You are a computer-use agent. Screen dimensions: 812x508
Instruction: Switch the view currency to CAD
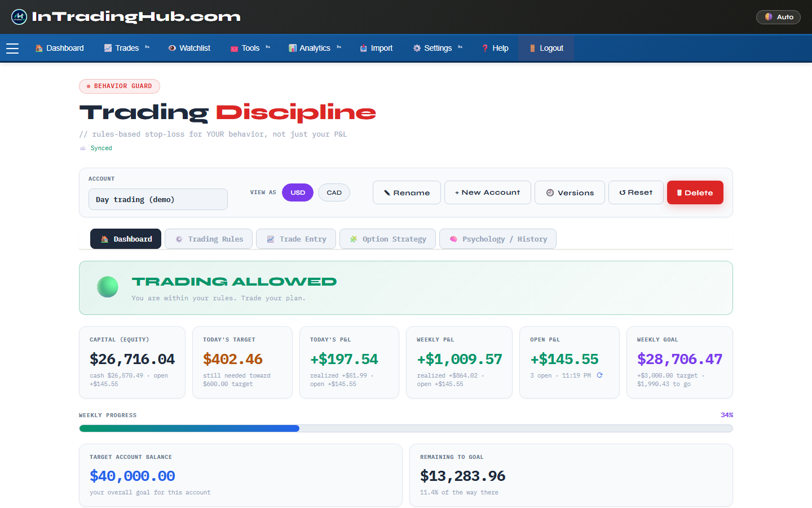[x=334, y=192]
